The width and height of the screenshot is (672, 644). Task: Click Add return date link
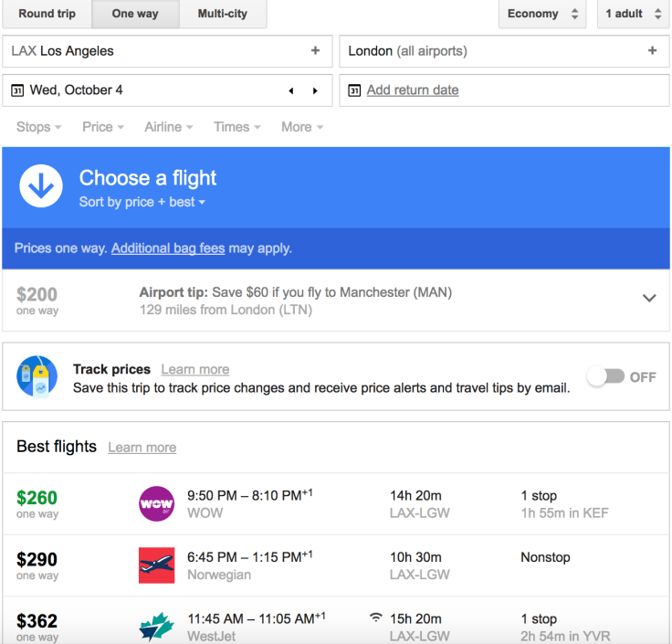(413, 90)
